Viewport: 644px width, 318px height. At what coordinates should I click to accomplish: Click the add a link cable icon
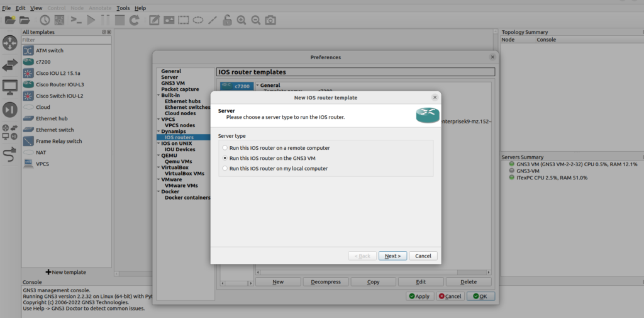click(x=10, y=156)
